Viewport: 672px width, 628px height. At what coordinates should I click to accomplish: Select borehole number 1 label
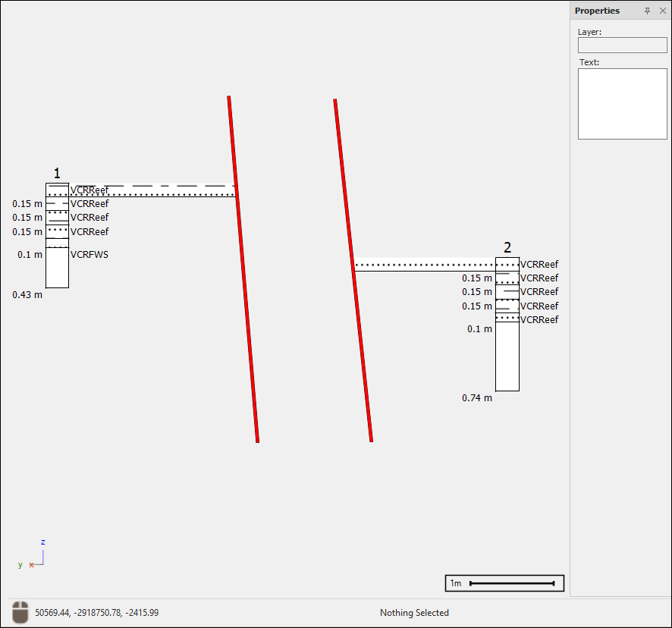tap(57, 174)
